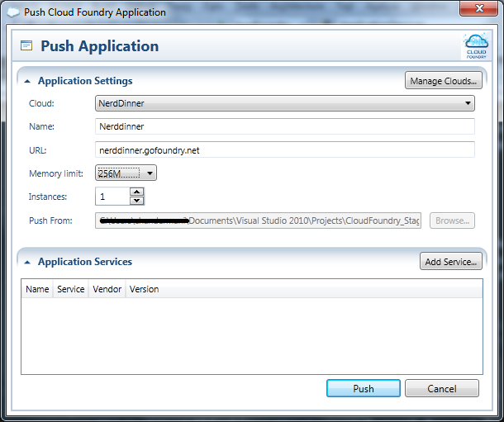Decrease Instances with the down arrow
This screenshot has width=504, height=422.
click(x=137, y=201)
